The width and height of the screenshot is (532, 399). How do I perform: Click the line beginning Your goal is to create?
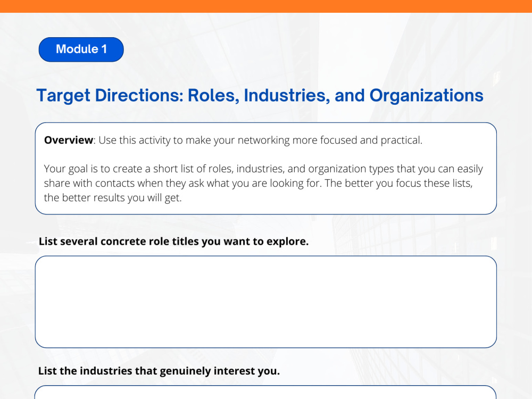(263, 169)
